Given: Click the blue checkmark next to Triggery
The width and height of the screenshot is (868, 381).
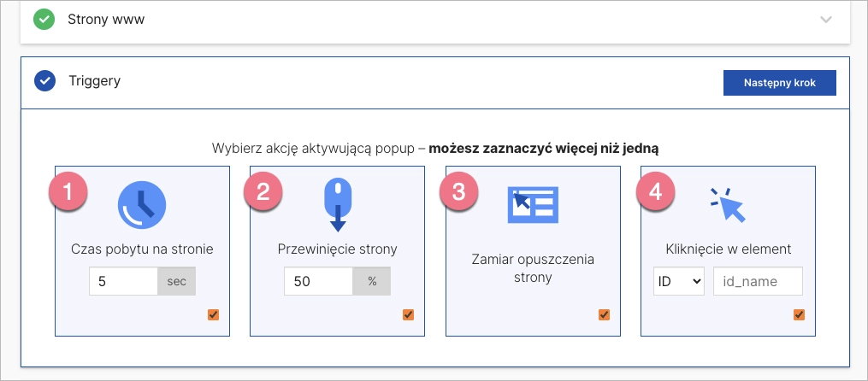Looking at the screenshot, I should (44, 81).
